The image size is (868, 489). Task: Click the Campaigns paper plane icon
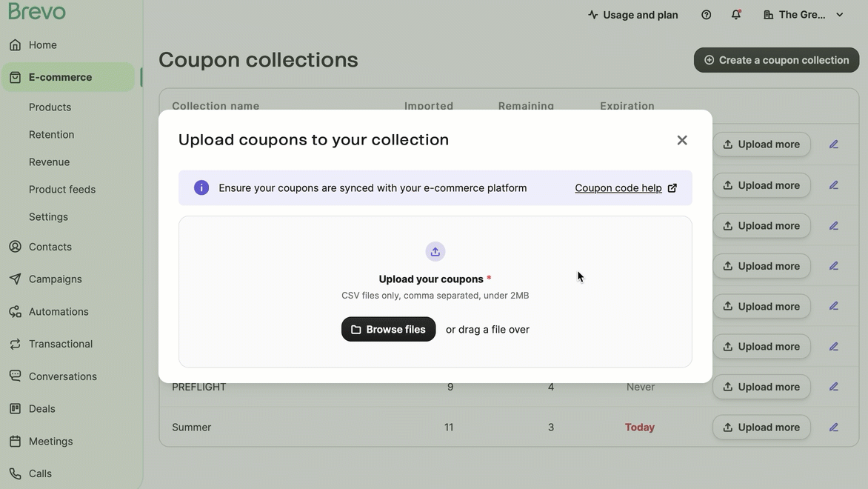tap(15, 279)
